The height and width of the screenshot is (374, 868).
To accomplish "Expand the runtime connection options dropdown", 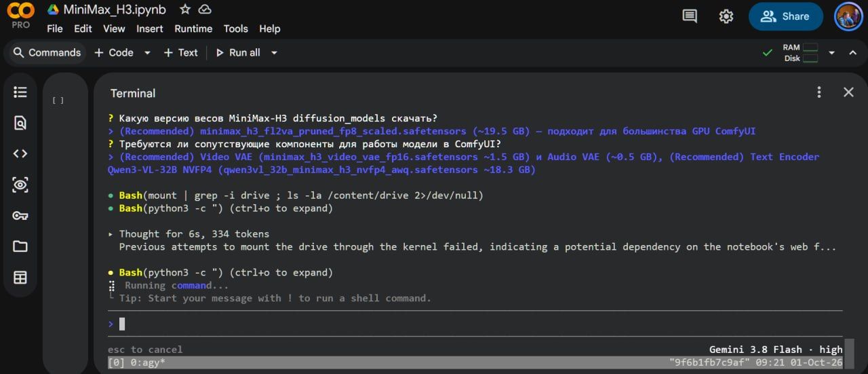I will (832, 52).
